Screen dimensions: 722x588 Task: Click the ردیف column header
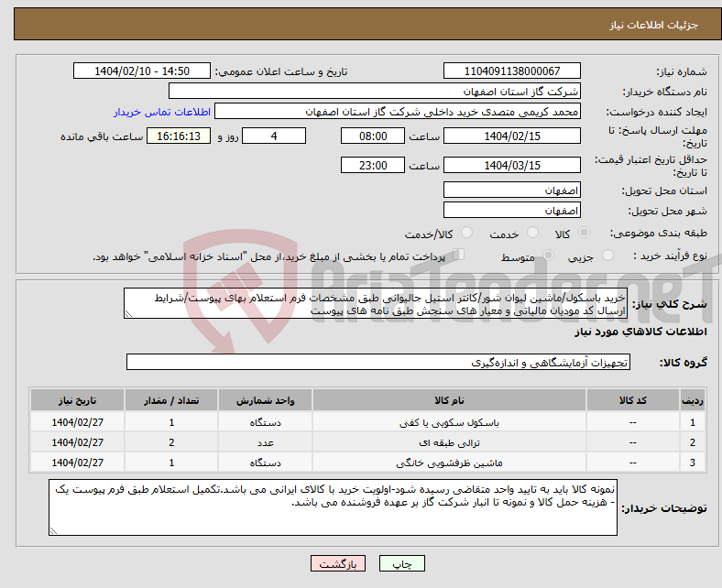click(x=693, y=400)
